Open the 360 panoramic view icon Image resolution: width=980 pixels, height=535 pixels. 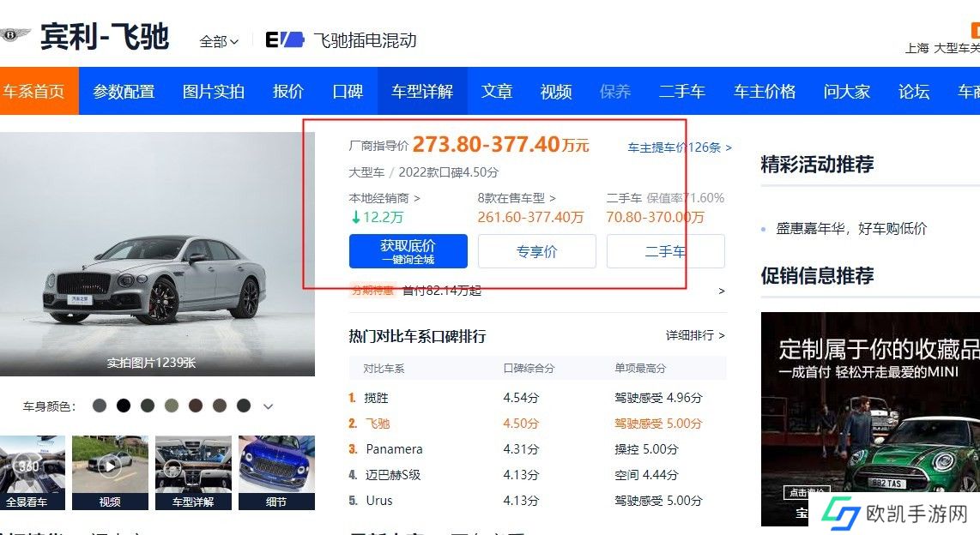29,464
